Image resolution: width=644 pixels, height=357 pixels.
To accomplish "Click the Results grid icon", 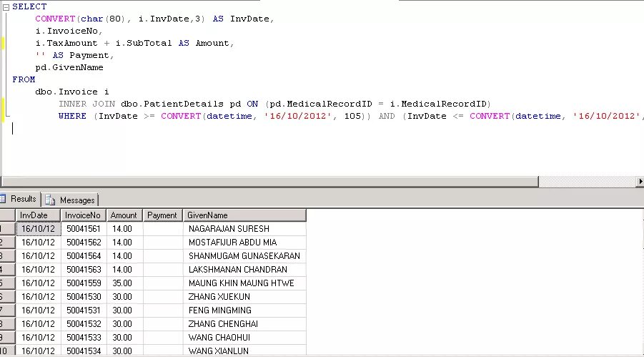I will pos(3,199).
